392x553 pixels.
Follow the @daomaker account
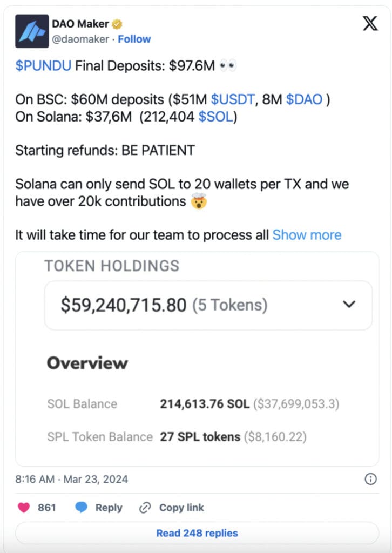(134, 39)
